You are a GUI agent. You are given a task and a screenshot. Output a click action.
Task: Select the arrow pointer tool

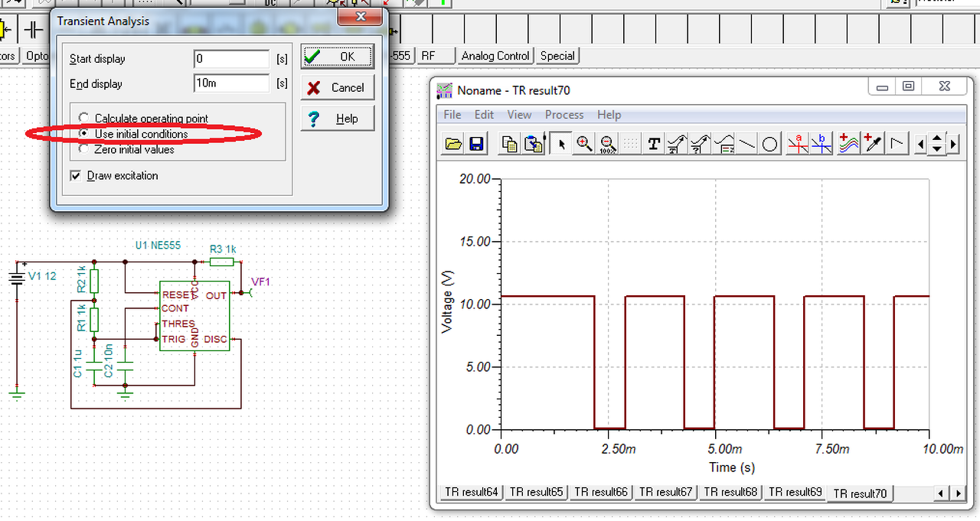pos(561,144)
